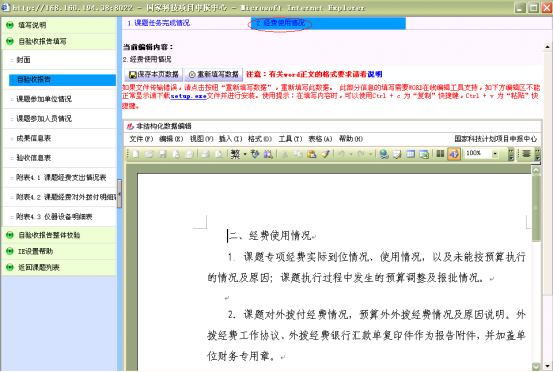Open the 格式(O) menu
Image resolution: width=553 pixels, height=372 pixels.
pyautogui.click(x=260, y=139)
